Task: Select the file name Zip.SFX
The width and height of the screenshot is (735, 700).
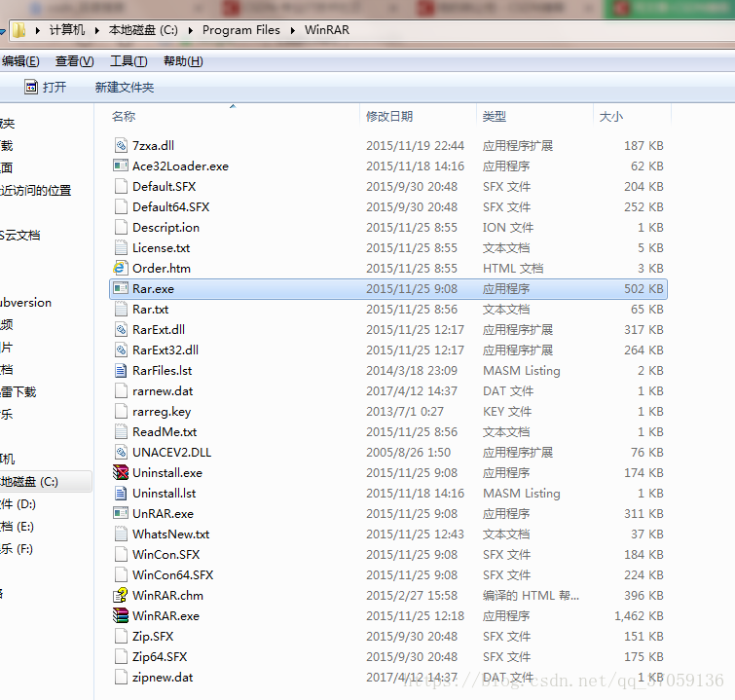Action: pyautogui.click(x=153, y=637)
